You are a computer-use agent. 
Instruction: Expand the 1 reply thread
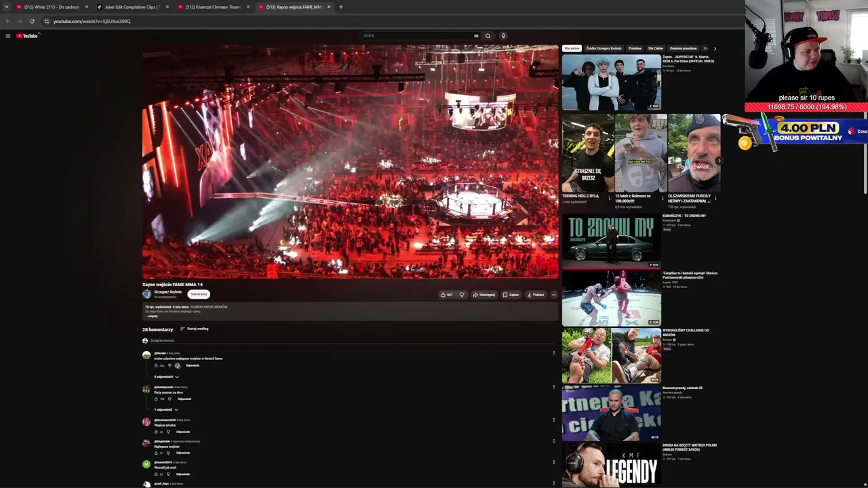click(x=166, y=409)
